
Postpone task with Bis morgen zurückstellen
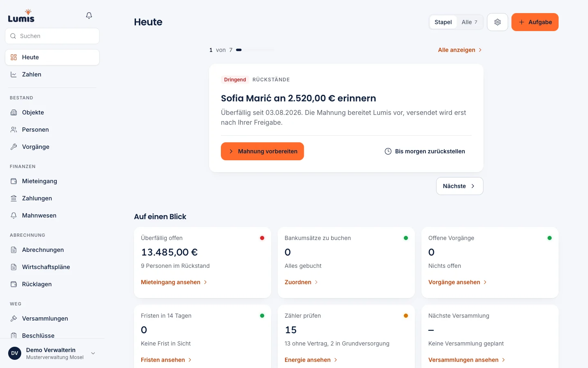coord(425,151)
